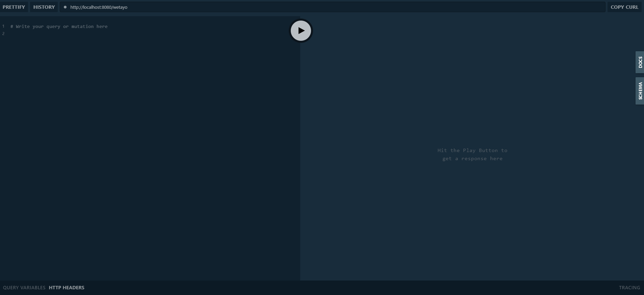Switch to HTTP HEADERS tab
The height and width of the screenshot is (295, 644).
coord(67,288)
